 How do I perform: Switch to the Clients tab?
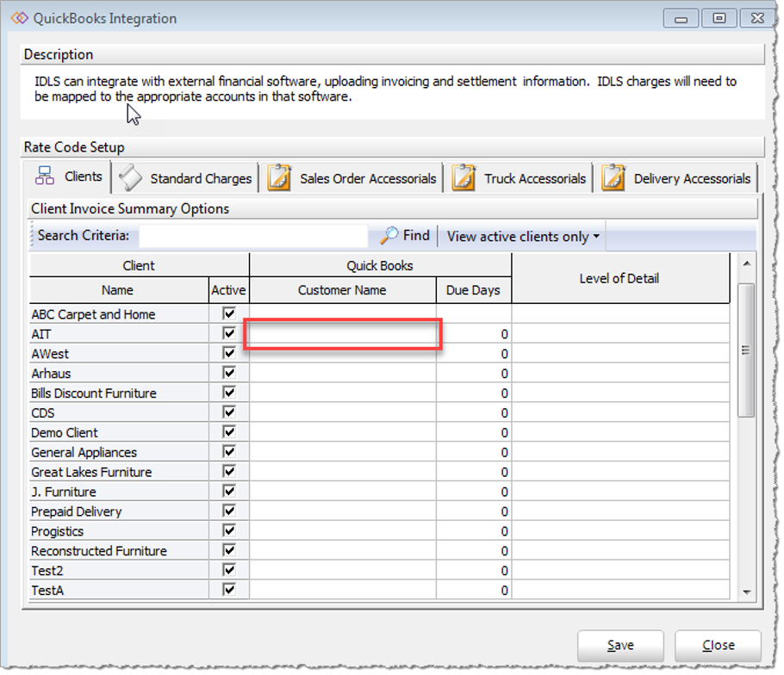click(x=66, y=176)
